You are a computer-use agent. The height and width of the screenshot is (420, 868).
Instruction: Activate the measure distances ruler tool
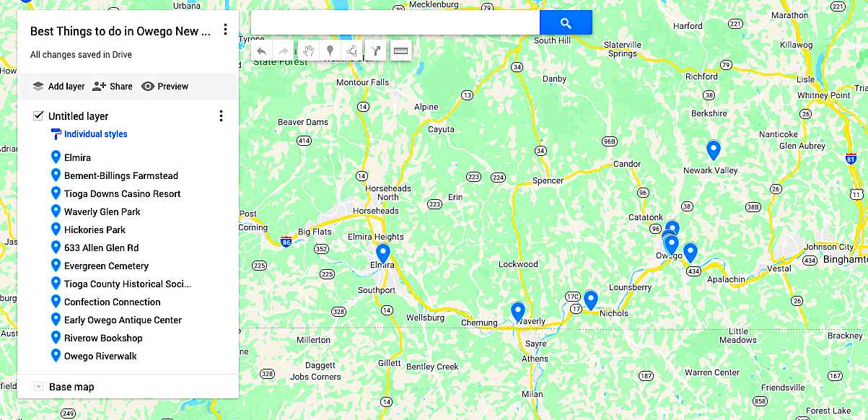point(400,51)
